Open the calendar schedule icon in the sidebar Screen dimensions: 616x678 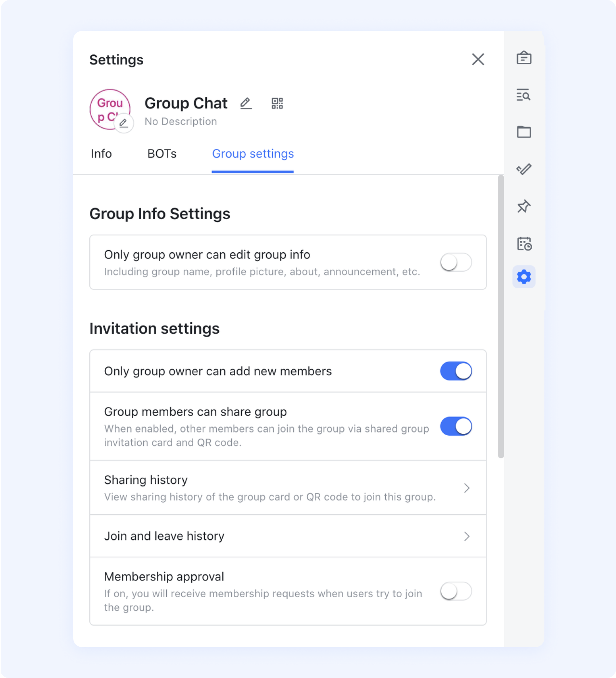tap(524, 244)
